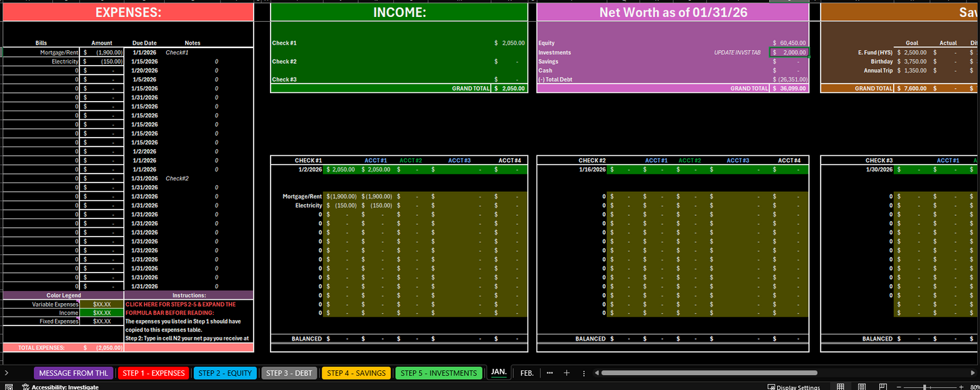Select the CHECK #3 date 1/30/2026
The width and height of the screenshot is (980, 390).
[878, 170]
